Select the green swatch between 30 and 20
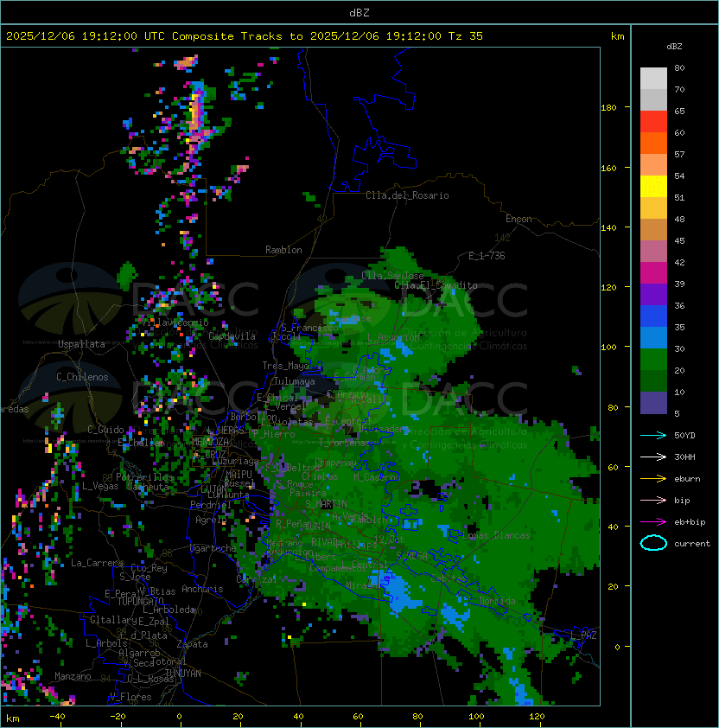The image size is (719, 728). point(653,360)
